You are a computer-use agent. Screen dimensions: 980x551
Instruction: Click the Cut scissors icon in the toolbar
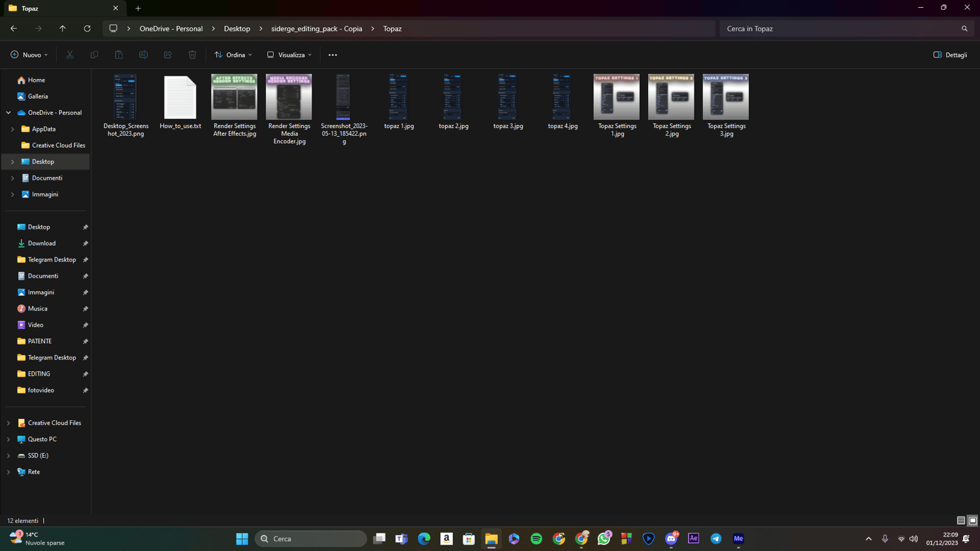pos(70,55)
